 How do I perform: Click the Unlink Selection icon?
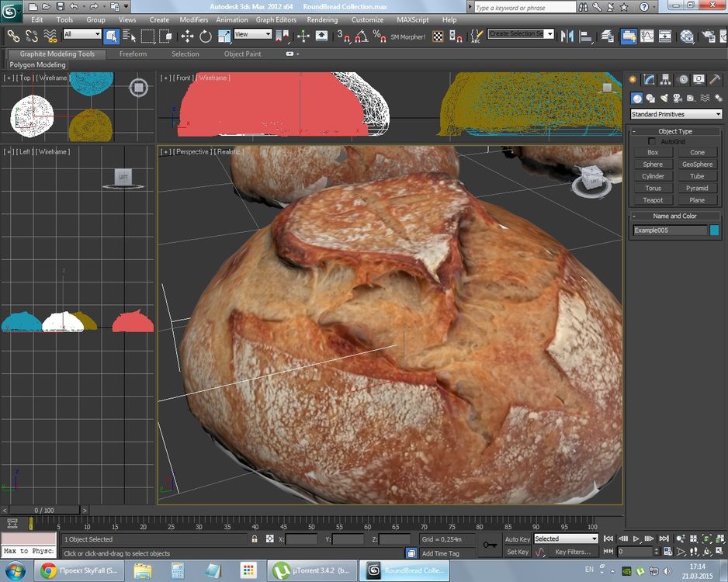(x=31, y=36)
